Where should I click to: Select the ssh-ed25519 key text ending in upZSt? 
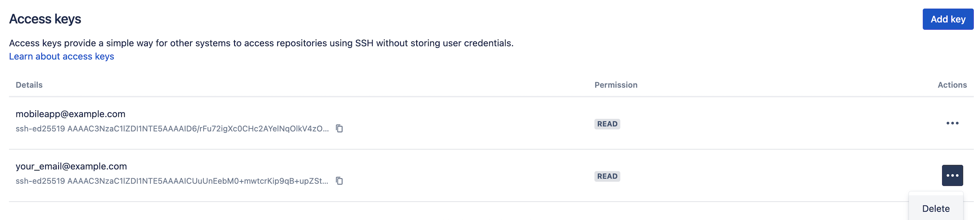172,181
